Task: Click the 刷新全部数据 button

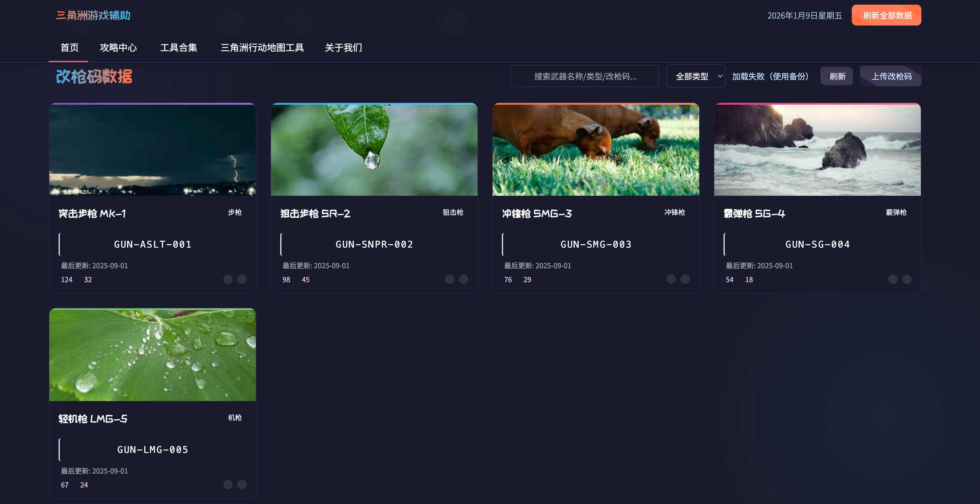Action: (x=886, y=16)
